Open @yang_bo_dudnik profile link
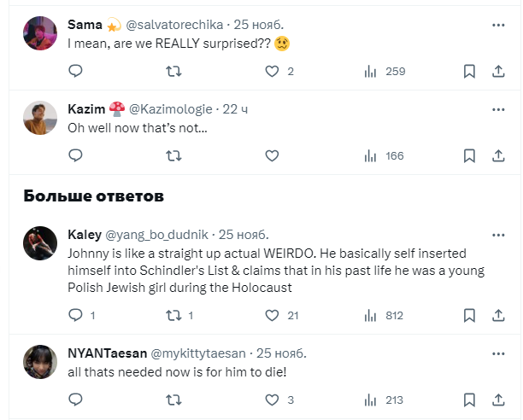The image size is (523, 420). click(158, 234)
